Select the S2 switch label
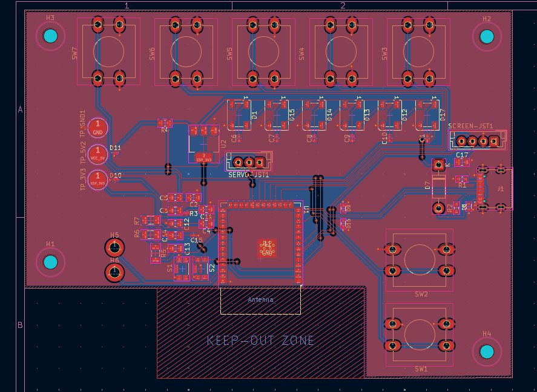Image resolution: width=537 pixels, height=392 pixels. click(x=212, y=268)
